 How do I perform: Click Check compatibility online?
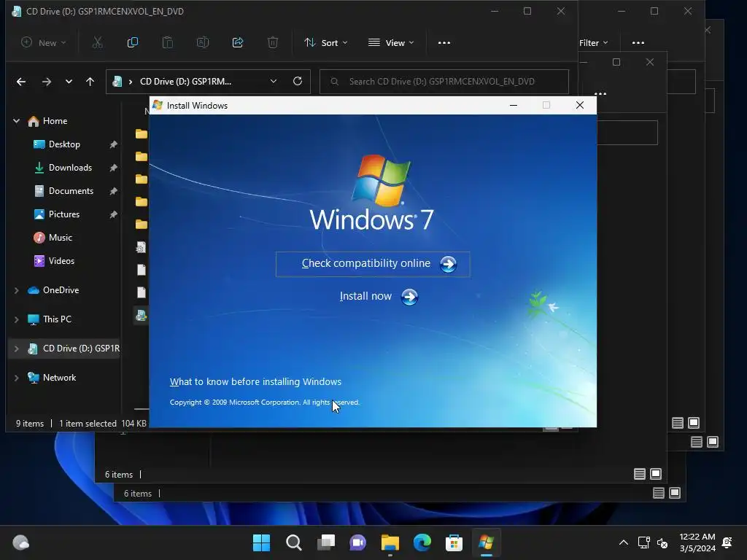coord(373,264)
